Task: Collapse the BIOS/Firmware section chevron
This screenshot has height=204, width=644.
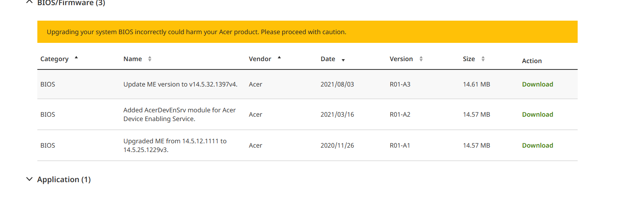Action: [x=29, y=2]
